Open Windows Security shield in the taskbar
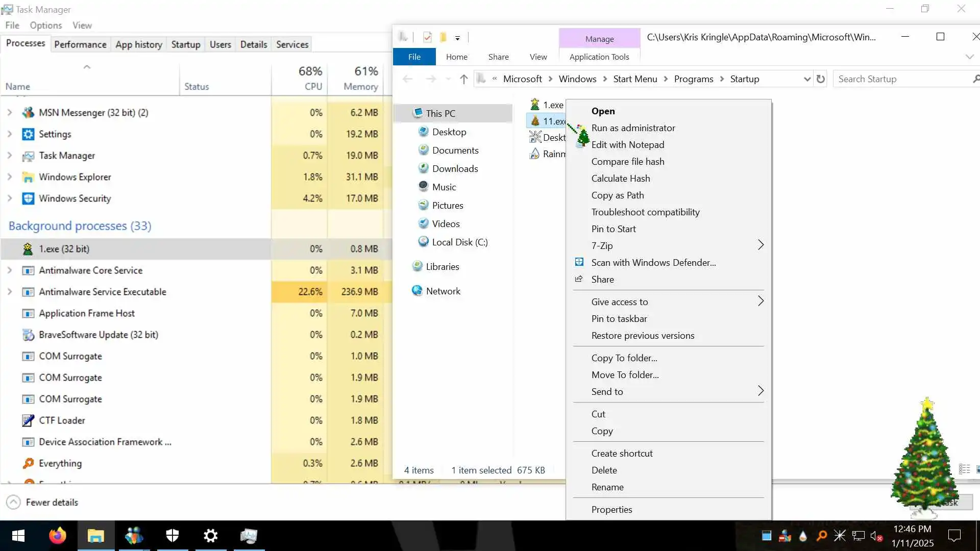 pos(173,536)
